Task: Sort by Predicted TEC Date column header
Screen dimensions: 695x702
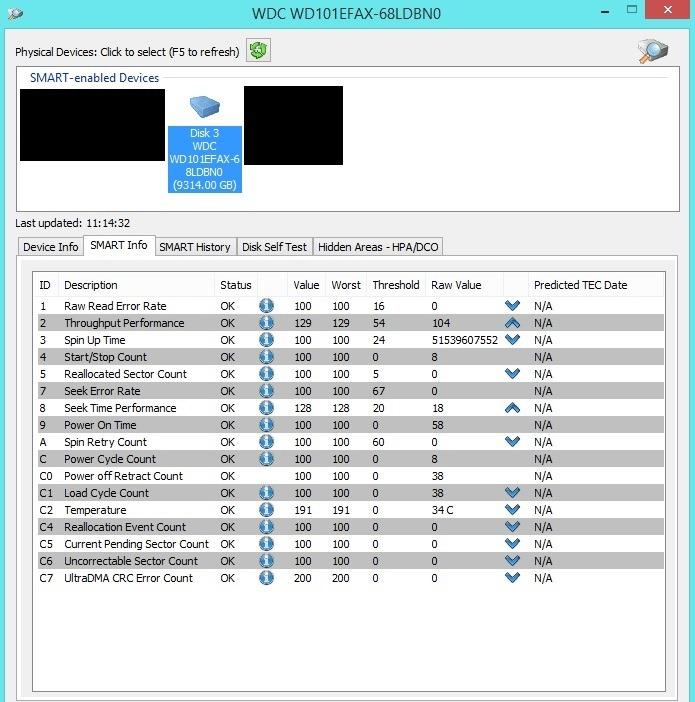Action: pyautogui.click(x=596, y=285)
